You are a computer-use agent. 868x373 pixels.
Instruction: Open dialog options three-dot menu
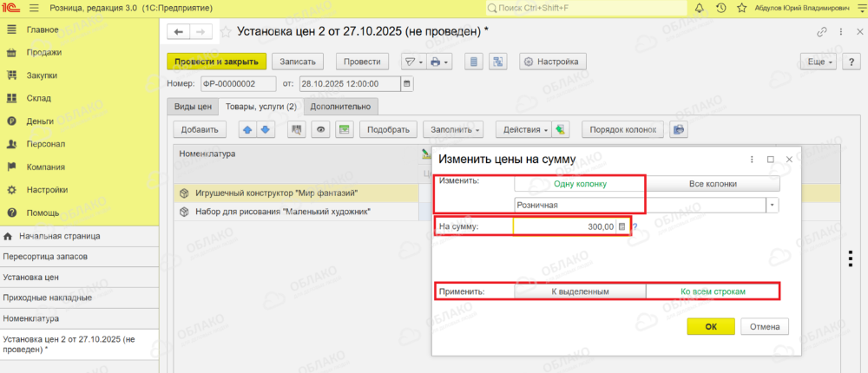click(x=752, y=160)
